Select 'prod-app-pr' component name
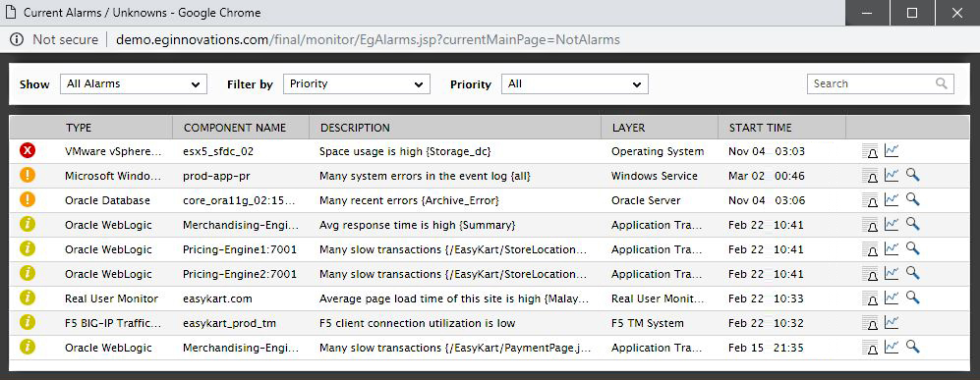Image resolution: width=980 pixels, height=380 pixels. click(x=217, y=176)
